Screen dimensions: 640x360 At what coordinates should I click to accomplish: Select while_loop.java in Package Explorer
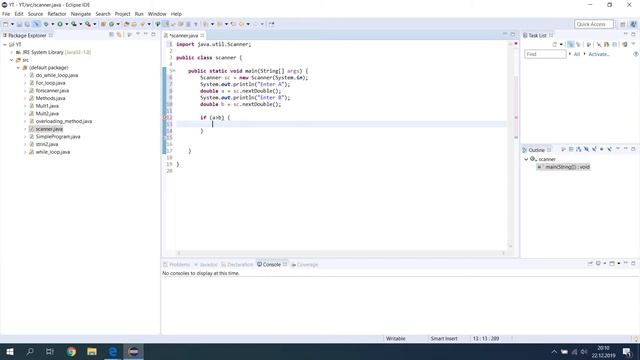coord(53,152)
